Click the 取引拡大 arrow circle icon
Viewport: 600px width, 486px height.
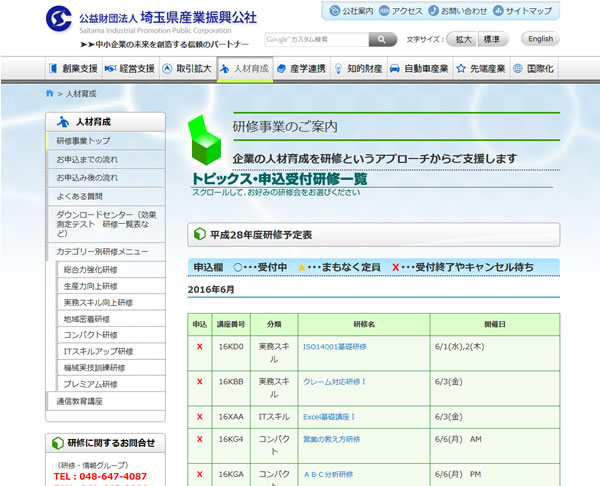(167, 69)
